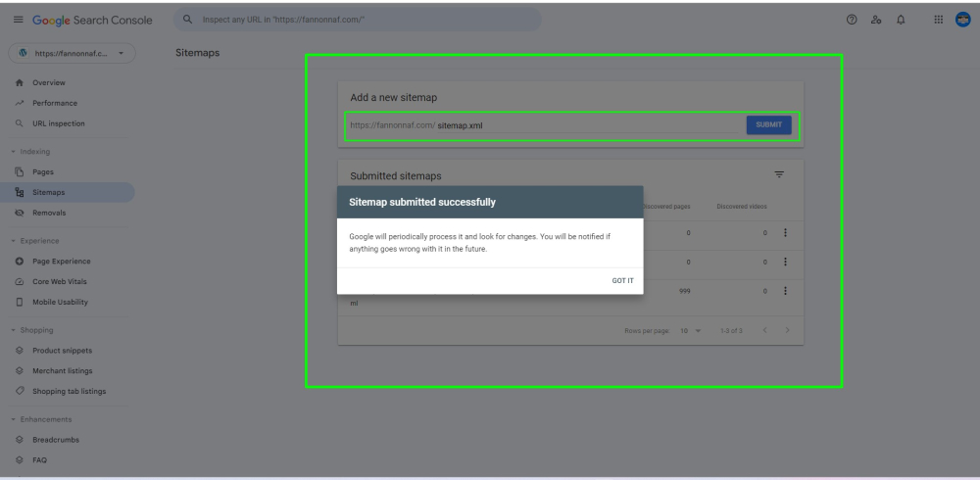Open more options for the 999 pages sitemap

785,291
